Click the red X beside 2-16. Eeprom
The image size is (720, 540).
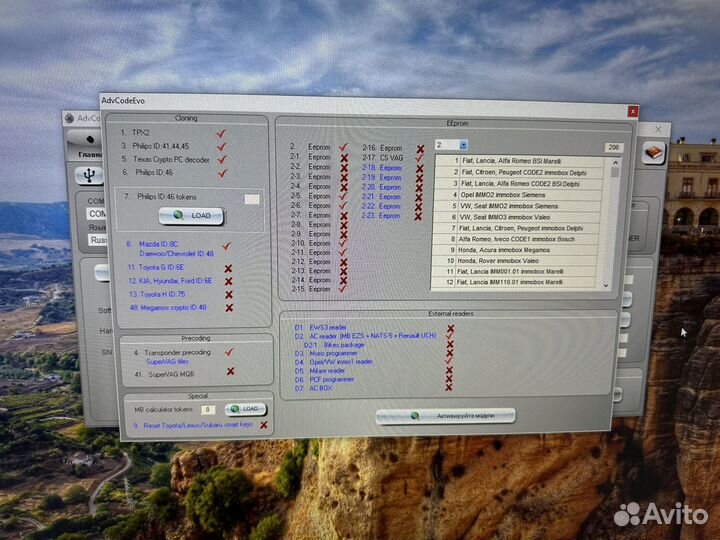click(420, 149)
